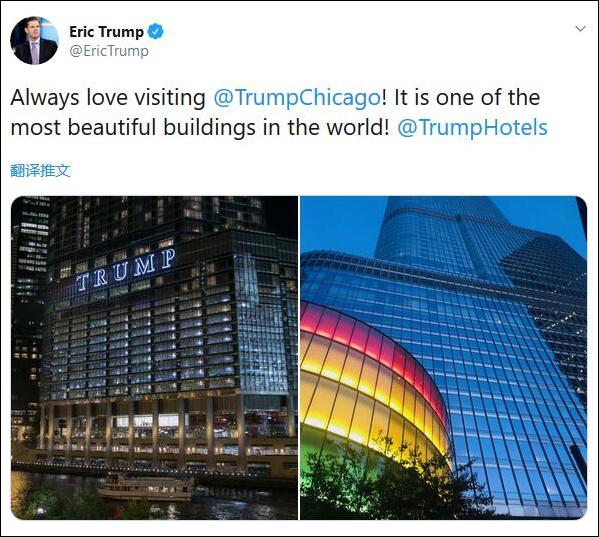Open the nighttime Trump tower photo
The width and height of the screenshot is (599, 537).
coord(154,358)
